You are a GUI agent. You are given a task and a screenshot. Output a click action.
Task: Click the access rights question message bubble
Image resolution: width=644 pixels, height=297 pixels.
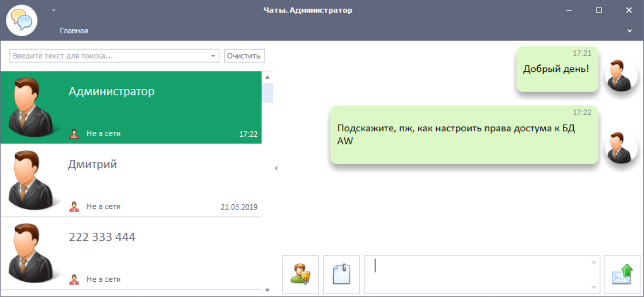pos(464,135)
